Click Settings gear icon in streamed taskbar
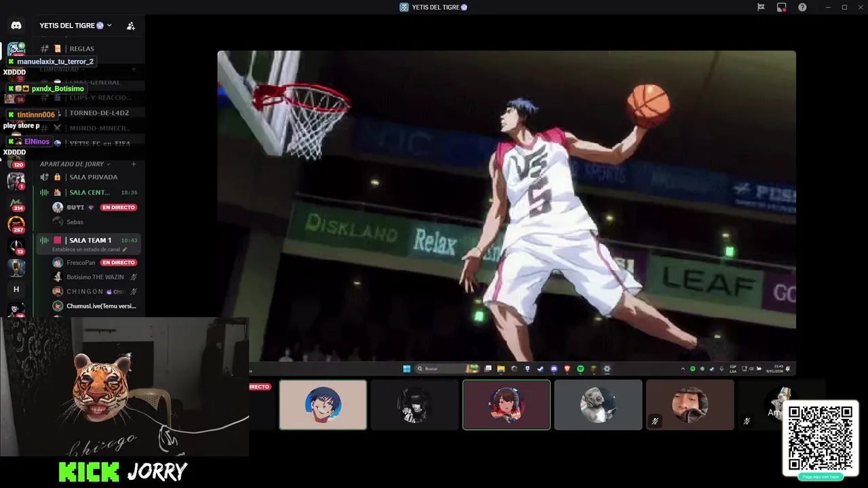The width and height of the screenshot is (868, 488). coord(607,369)
